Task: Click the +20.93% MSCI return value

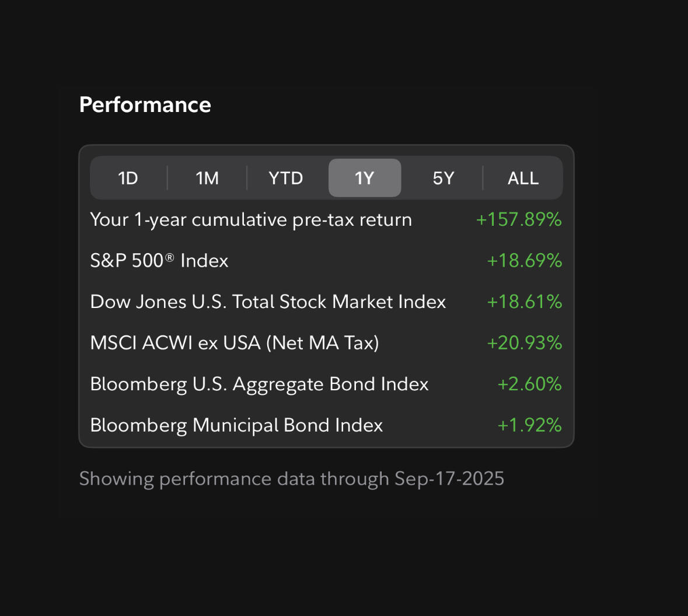Action: pos(524,342)
